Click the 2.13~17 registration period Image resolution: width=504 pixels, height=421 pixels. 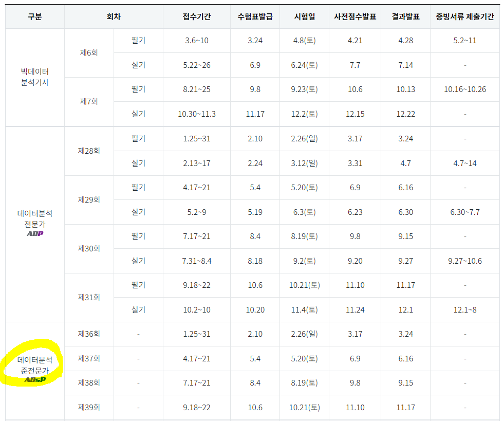pos(197,163)
